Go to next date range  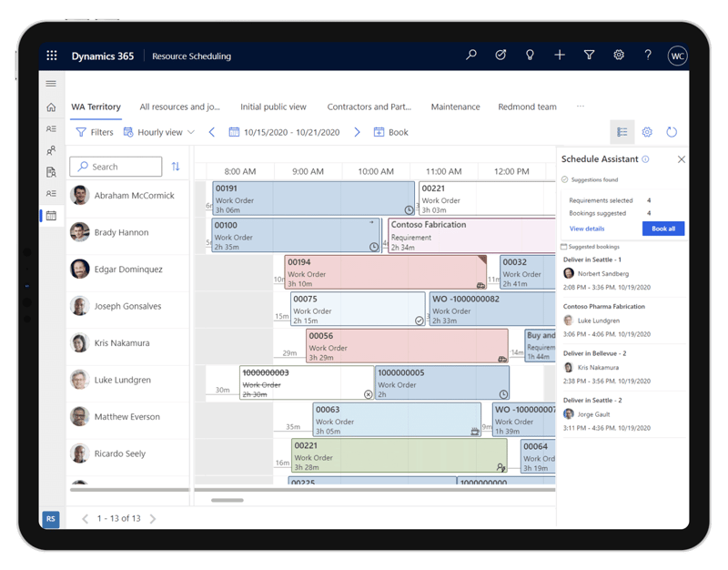(357, 132)
